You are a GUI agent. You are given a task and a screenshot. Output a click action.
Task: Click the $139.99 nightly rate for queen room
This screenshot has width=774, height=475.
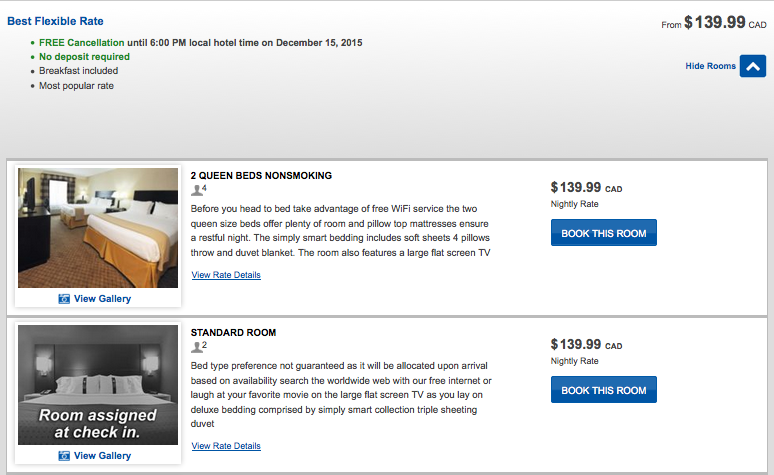[576, 187]
